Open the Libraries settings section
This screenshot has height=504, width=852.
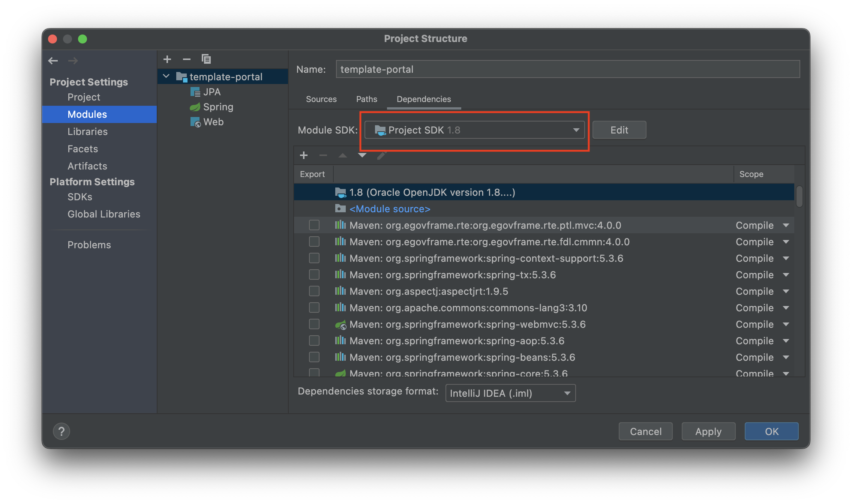click(87, 132)
